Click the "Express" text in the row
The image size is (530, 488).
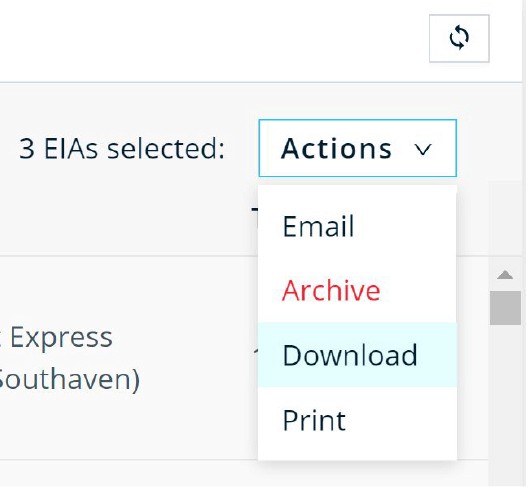pos(61,337)
